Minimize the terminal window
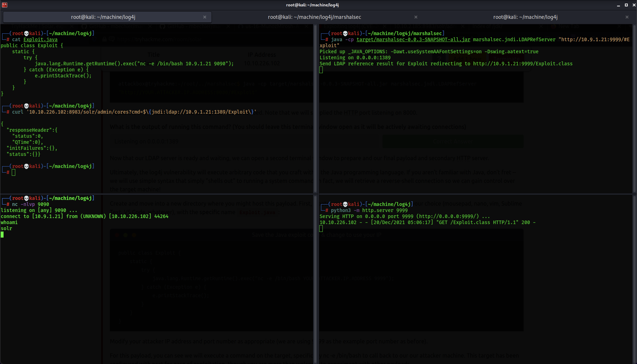This screenshot has width=637, height=364. (x=618, y=5)
